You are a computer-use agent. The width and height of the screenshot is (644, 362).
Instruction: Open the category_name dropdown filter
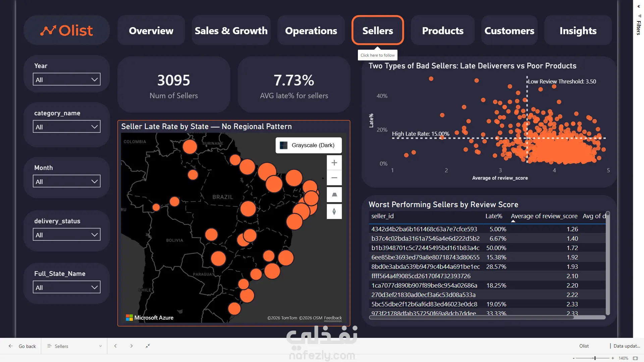pyautogui.click(x=66, y=127)
